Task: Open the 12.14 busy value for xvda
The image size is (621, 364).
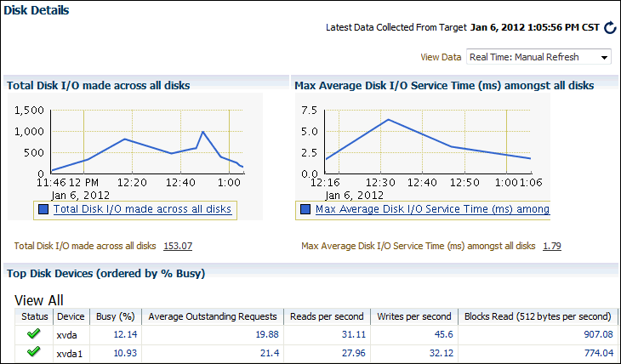Action: [x=124, y=334]
